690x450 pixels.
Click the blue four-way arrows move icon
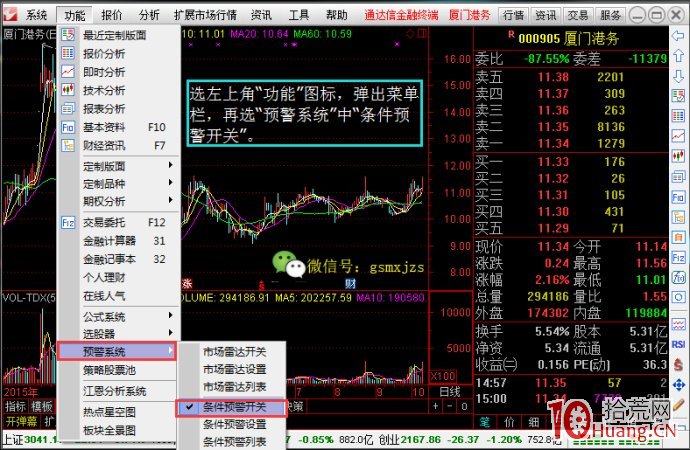678,385
